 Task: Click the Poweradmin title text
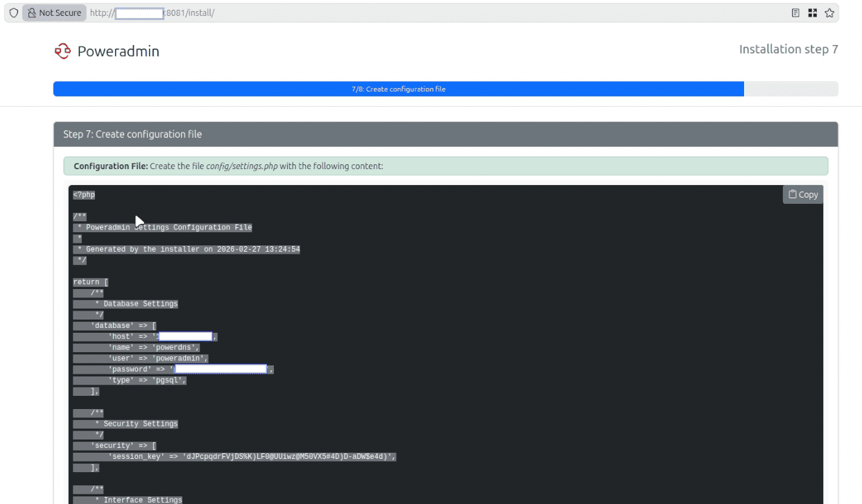[118, 51]
